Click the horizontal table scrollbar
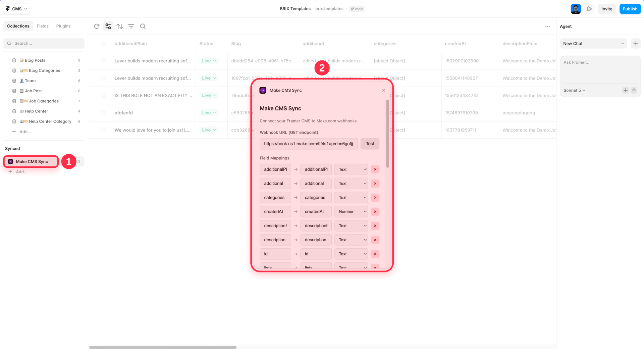This screenshot has width=644, height=349. 163,347
